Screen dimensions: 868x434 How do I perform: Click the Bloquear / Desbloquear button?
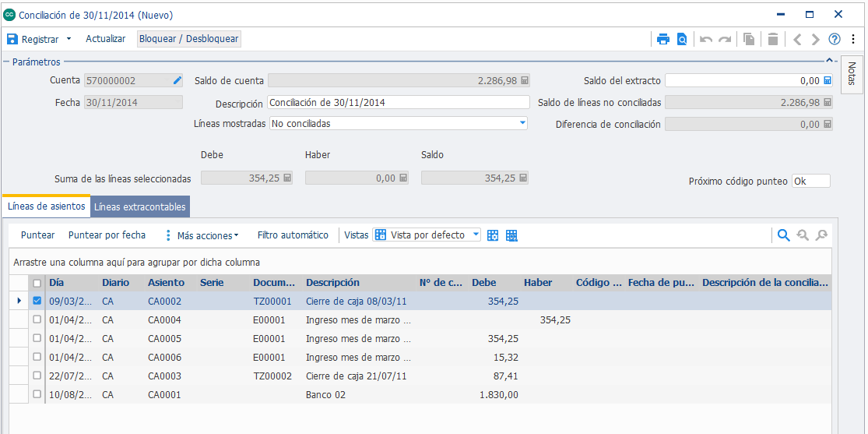188,39
